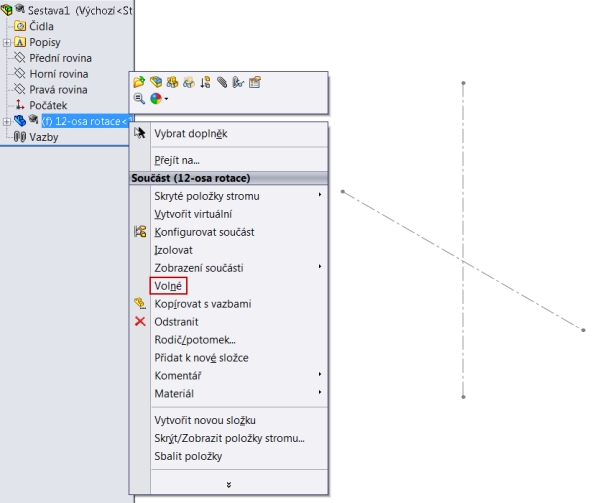Select Čidla text in feature tree
Image resolution: width=600 pixels, height=503 pixels.
[x=41, y=26]
